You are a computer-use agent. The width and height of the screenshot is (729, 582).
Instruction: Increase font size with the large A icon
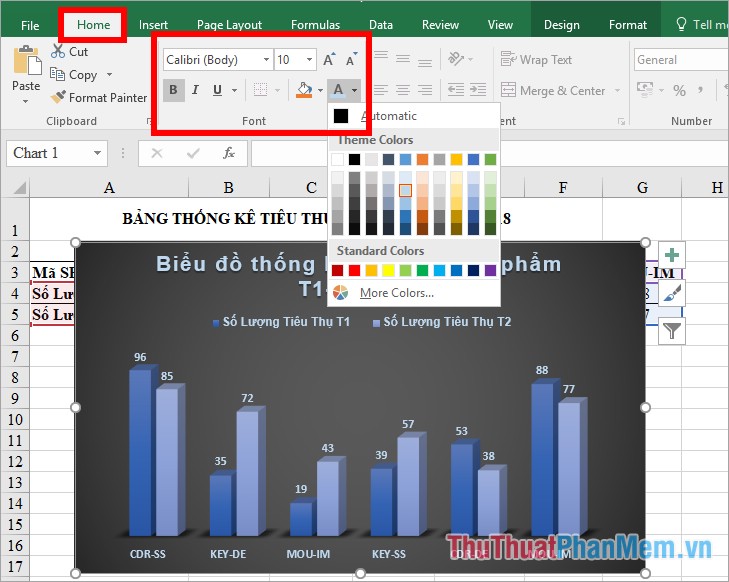[329, 60]
